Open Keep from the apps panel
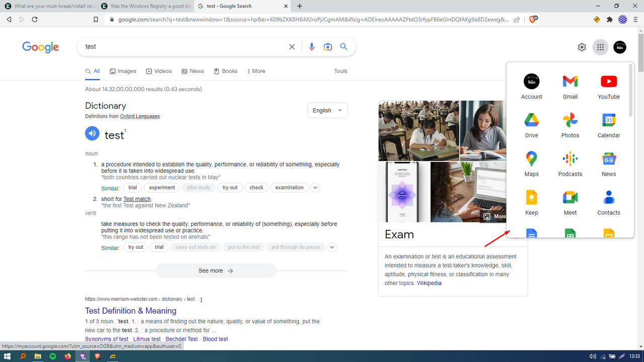This screenshot has width=644, height=362. 531,203
